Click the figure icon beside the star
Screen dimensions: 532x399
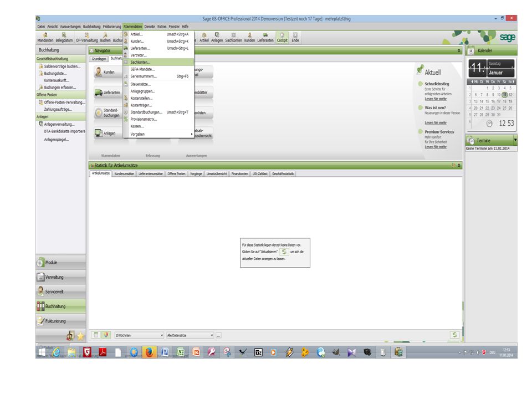click(70, 336)
